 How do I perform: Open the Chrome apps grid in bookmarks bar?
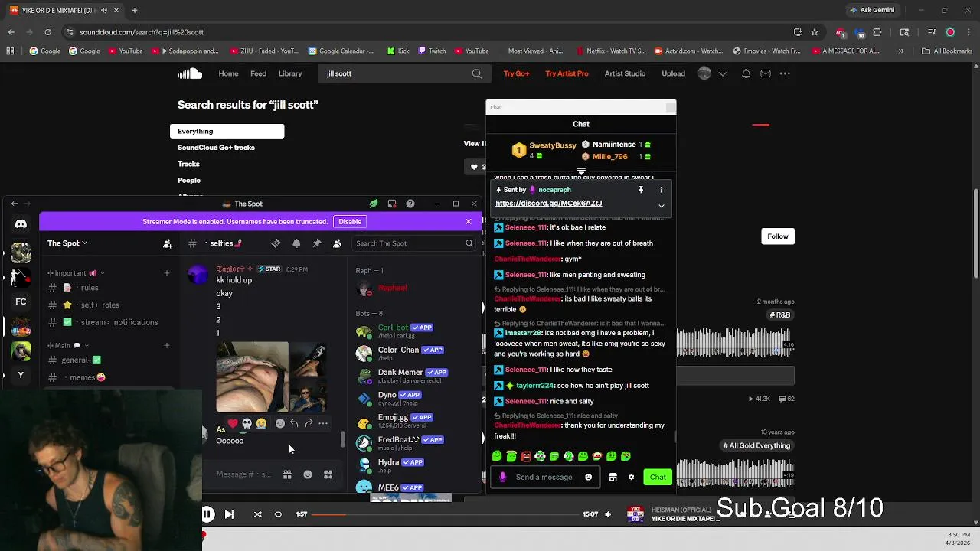click(10, 51)
